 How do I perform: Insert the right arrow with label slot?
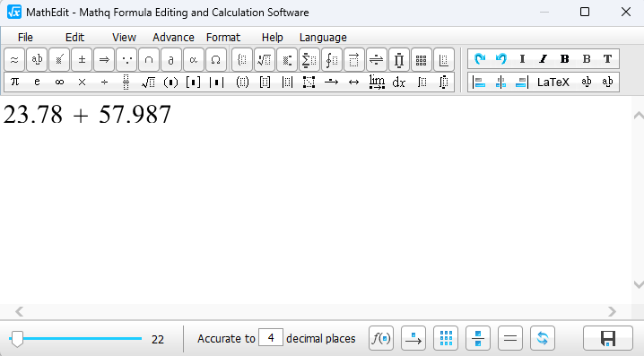pyautogui.click(x=332, y=82)
